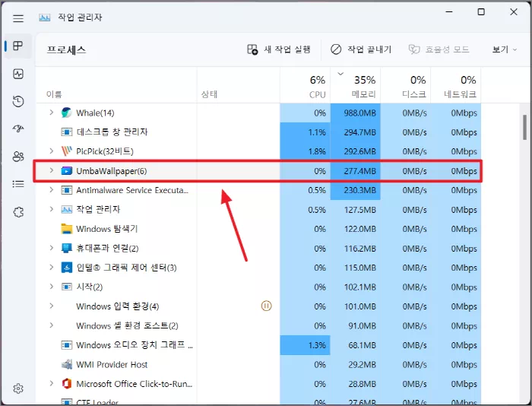Open Task Manager settings gear

click(x=18, y=389)
